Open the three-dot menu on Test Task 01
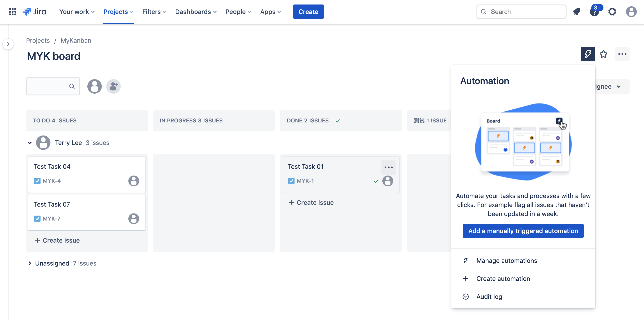The height and width of the screenshot is (320, 644). tap(388, 167)
